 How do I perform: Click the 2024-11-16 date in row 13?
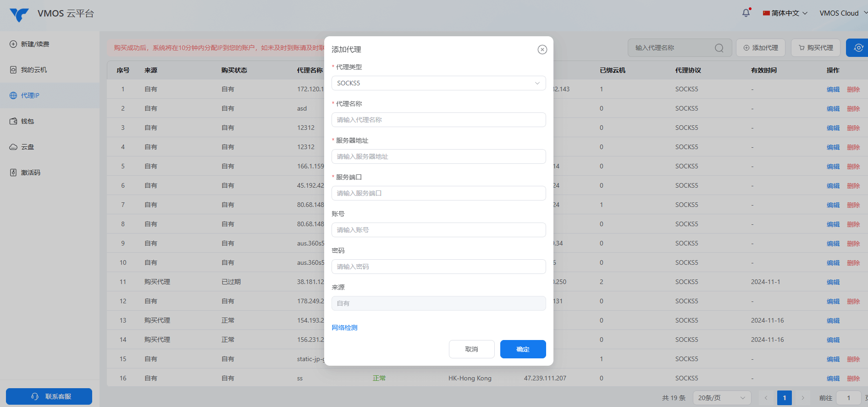(767, 320)
